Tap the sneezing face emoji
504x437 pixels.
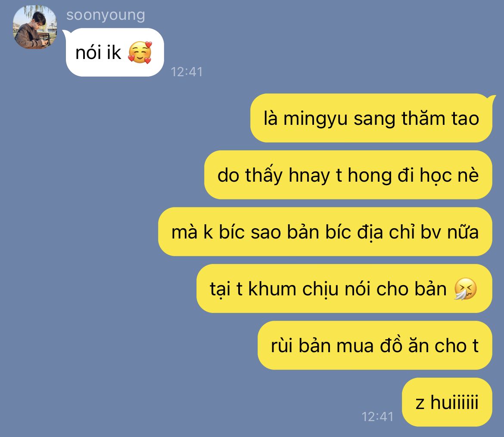coord(465,288)
